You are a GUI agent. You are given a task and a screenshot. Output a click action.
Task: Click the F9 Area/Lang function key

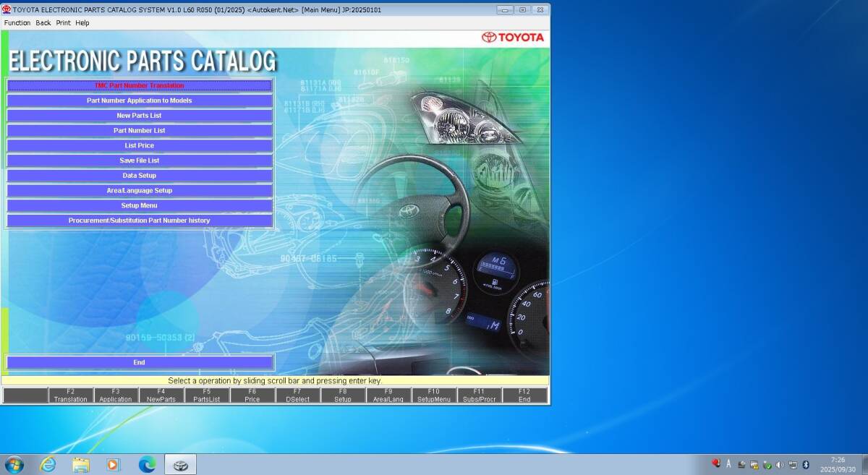pyautogui.click(x=388, y=395)
